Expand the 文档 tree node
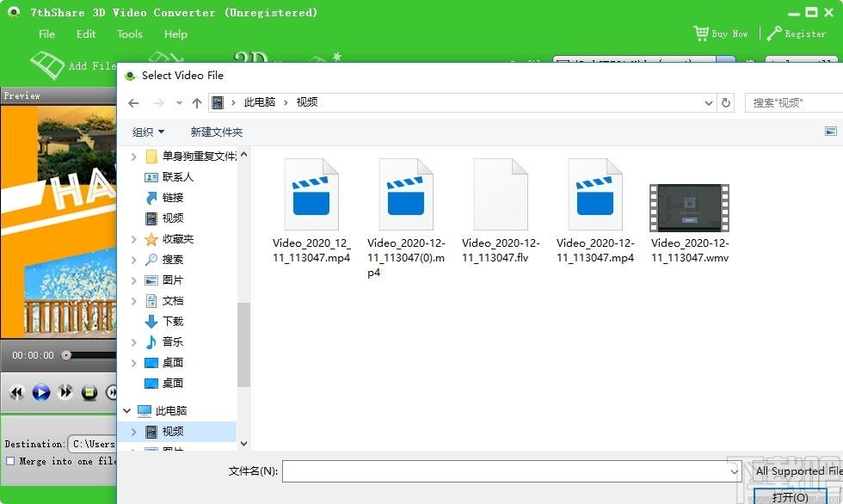Viewport: 843px width, 504px height. tap(134, 301)
